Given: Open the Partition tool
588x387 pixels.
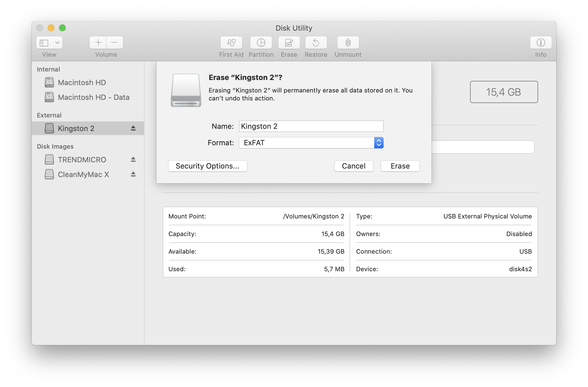Looking at the screenshot, I should coord(261,43).
